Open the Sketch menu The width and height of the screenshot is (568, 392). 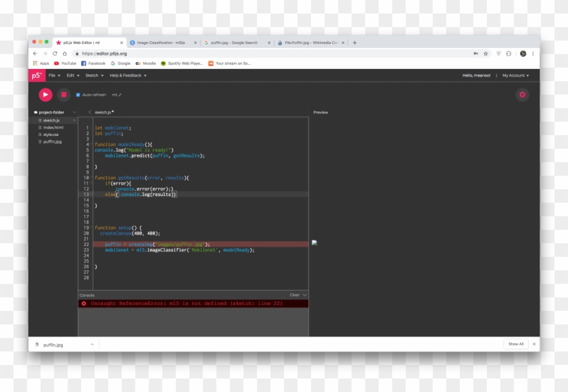click(x=93, y=76)
